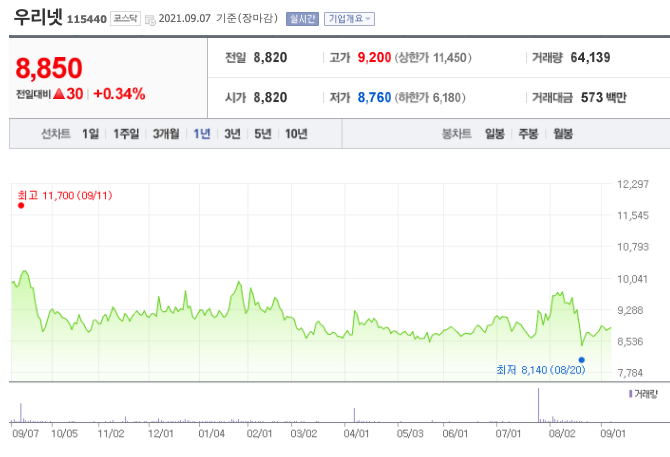The height and width of the screenshot is (457, 670).
Task: Click the stock code 115440
Action: coord(87,19)
